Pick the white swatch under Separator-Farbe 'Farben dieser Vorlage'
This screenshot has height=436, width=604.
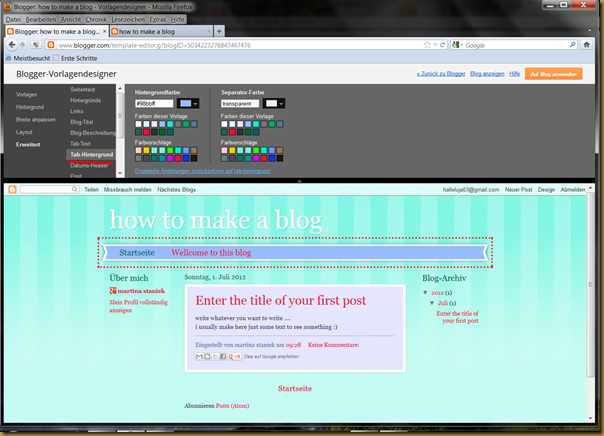coord(225,124)
